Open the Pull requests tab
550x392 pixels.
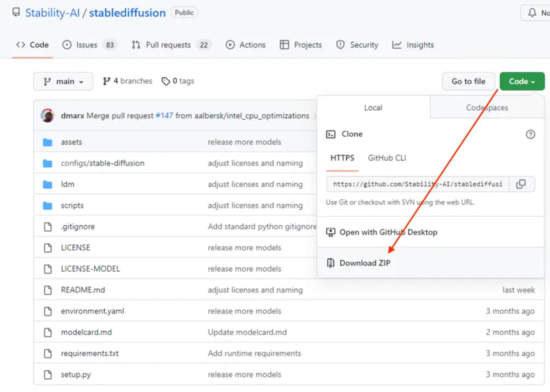[x=170, y=45]
